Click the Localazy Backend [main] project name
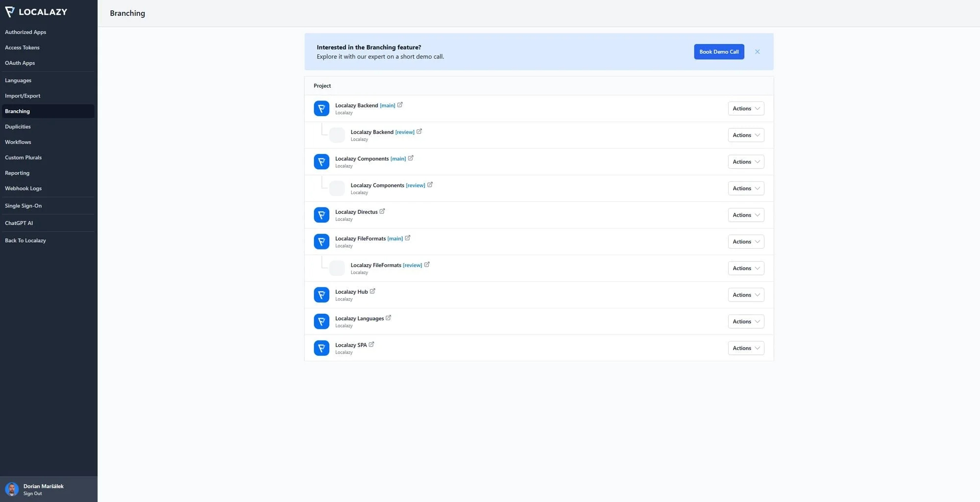 [365, 105]
